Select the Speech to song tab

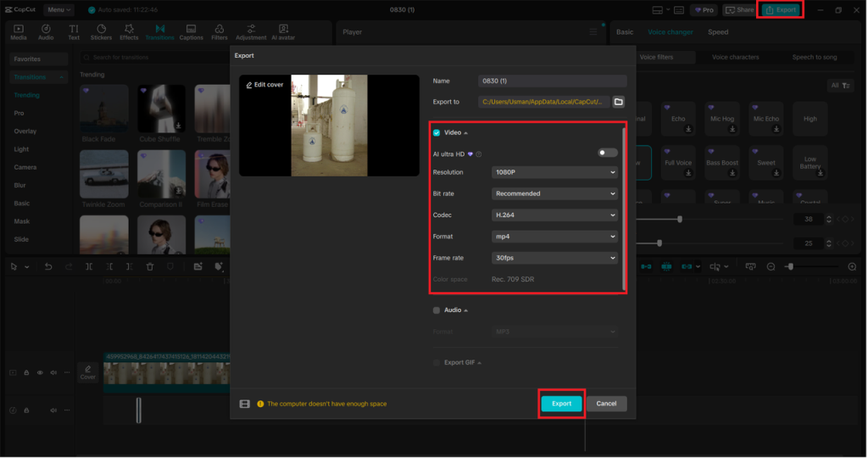tap(815, 57)
